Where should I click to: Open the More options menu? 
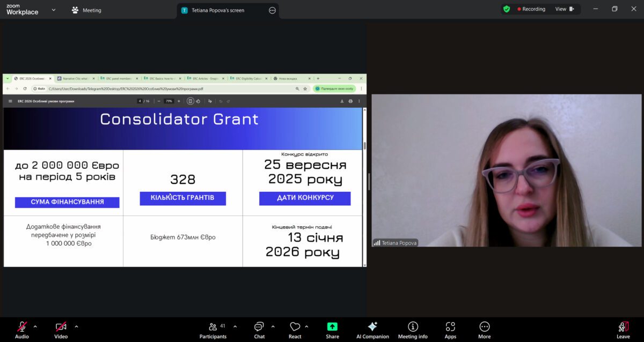[x=485, y=330]
